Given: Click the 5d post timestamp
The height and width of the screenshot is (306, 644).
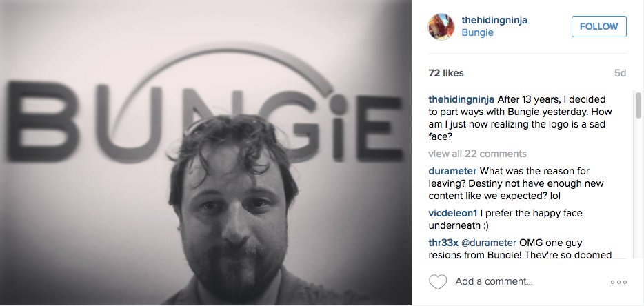Looking at the screenshot, I should (620, 73).
